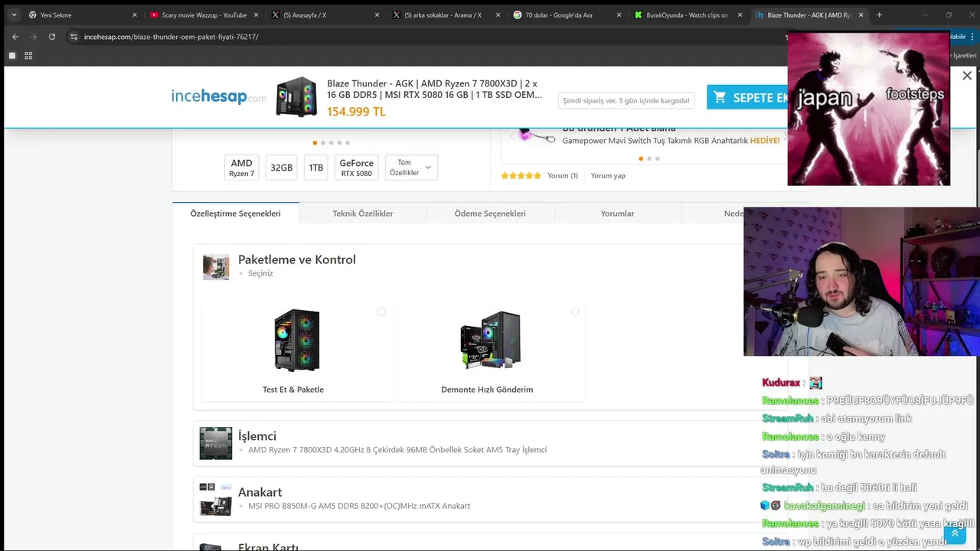The height and width of the screenshot is (551, 980).
Task: Select the Demonte Hızlı Gönderim radio button
Action: pos(575,312)
